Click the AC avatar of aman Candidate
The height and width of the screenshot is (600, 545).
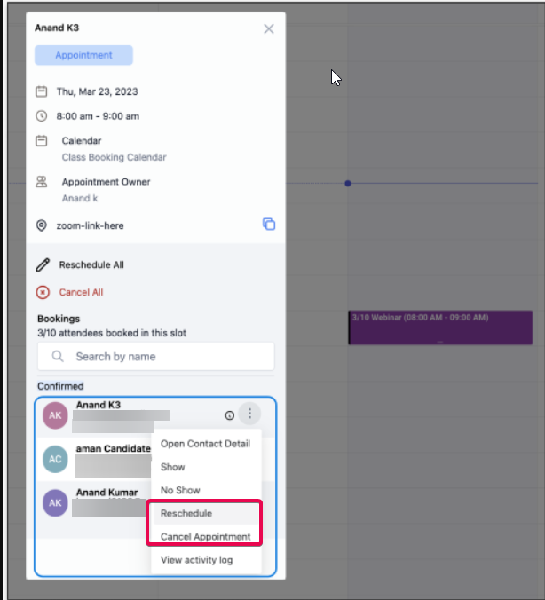click(x=55, y=459)
